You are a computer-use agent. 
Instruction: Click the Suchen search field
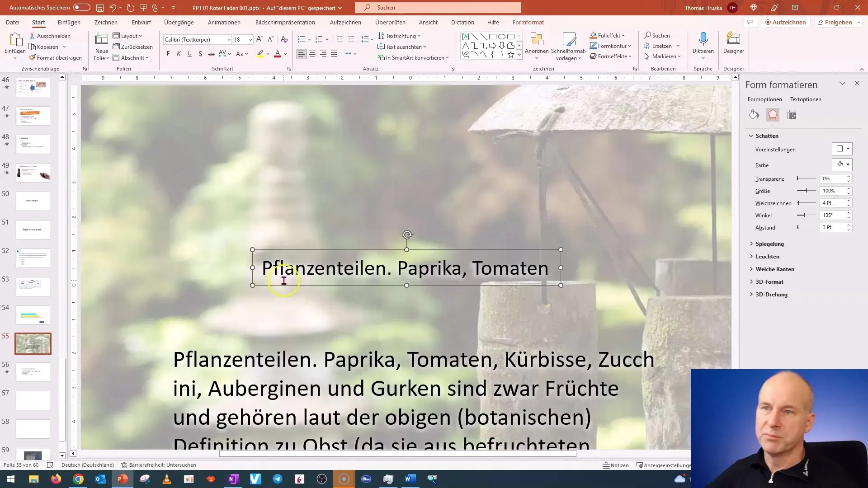pyautogui.click(x=438, y=8)
